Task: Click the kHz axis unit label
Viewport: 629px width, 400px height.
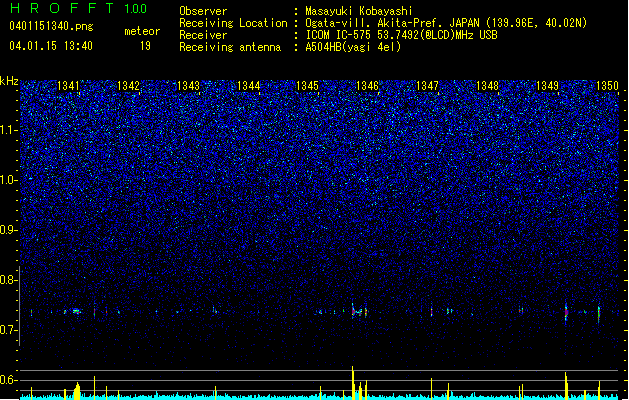Action: [9, 81]
